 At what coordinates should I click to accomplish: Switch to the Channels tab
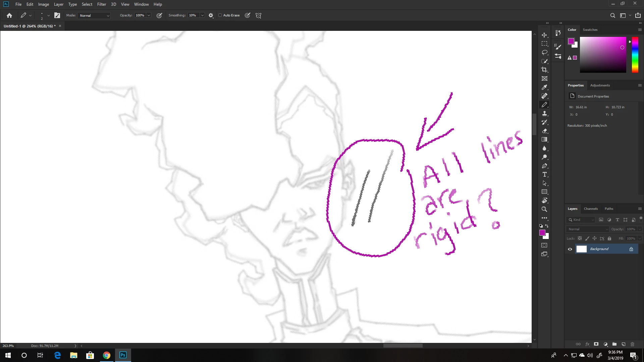tap(591, 209)
